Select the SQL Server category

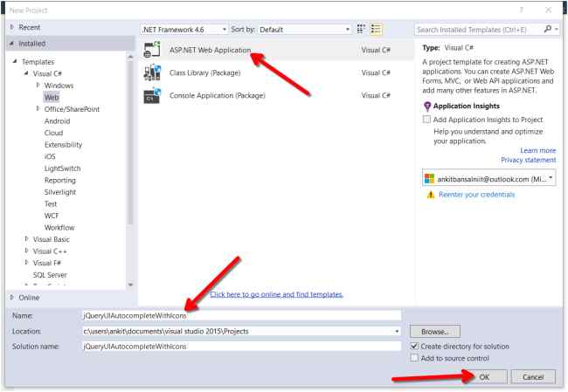tap(50, 275)
